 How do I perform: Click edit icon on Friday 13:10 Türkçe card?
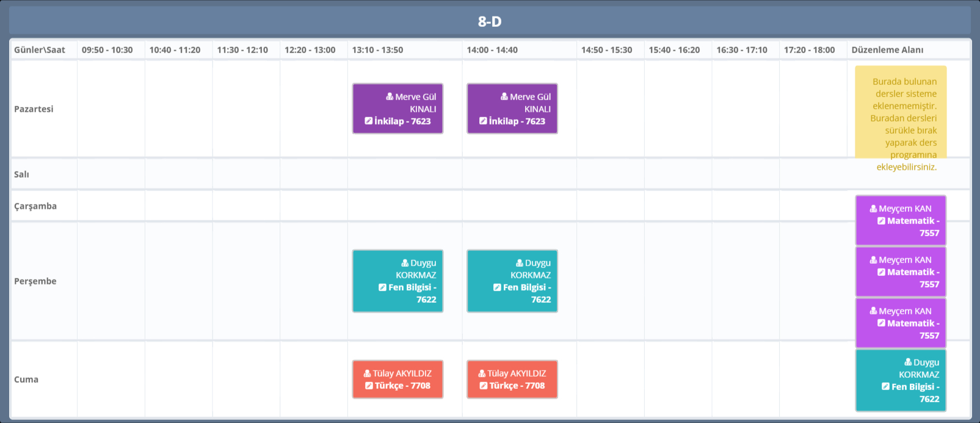coord(369,385)
